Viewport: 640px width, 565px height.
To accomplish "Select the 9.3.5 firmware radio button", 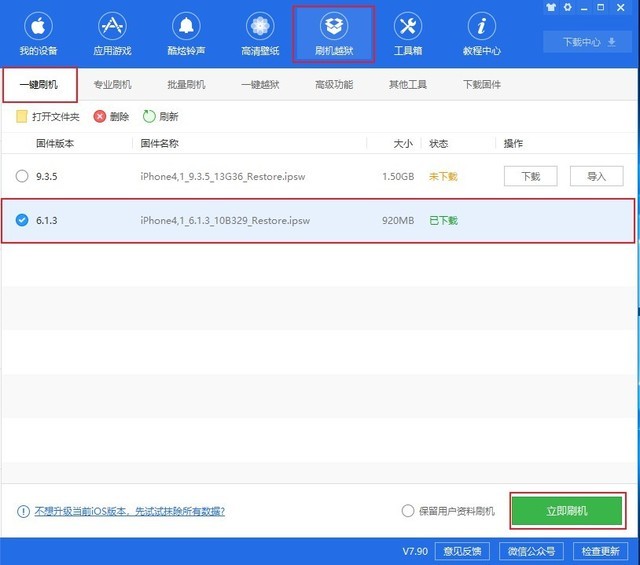I will (22, 176).
